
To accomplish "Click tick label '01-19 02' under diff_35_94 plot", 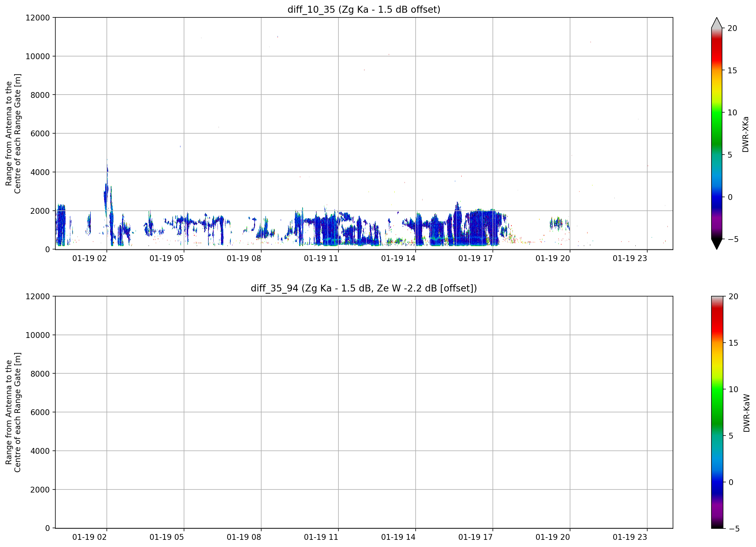I will point(89,537).
